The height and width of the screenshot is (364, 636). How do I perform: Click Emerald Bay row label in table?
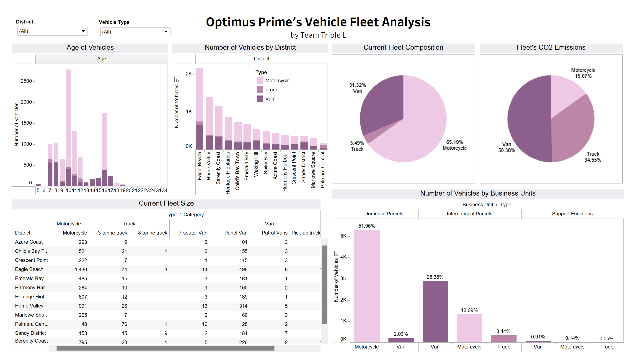29,278
